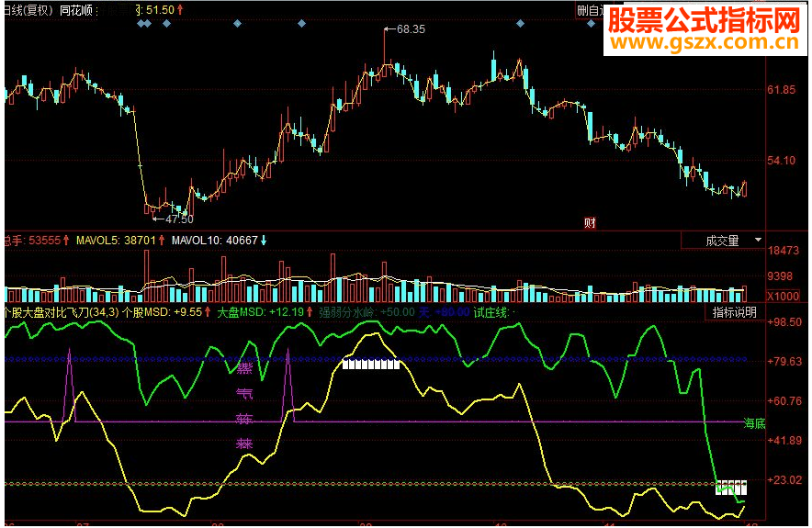This screenshot has width=812, height=528.
Task: Click the 强弱分水岭: +50.00 label
Action: 367,312
